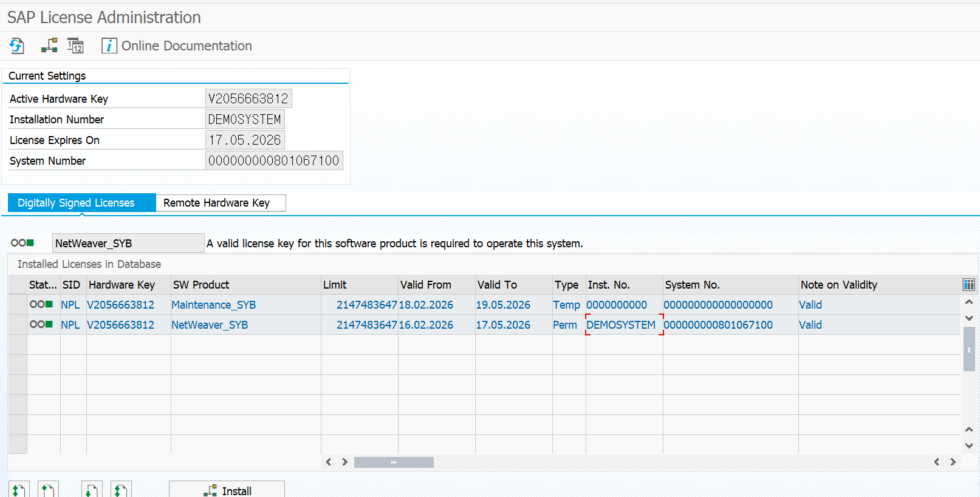980x497 pixels.
Task: Click the DEMOSYSTEM cell in Inst. No. column
Action: coord(625,324)
